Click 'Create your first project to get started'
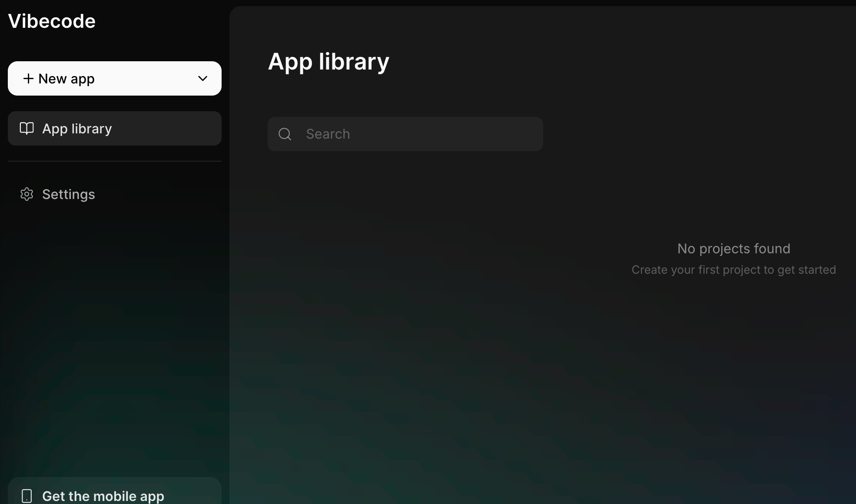Viewport: 856px width, 504px height. click(x=733, y=270)
